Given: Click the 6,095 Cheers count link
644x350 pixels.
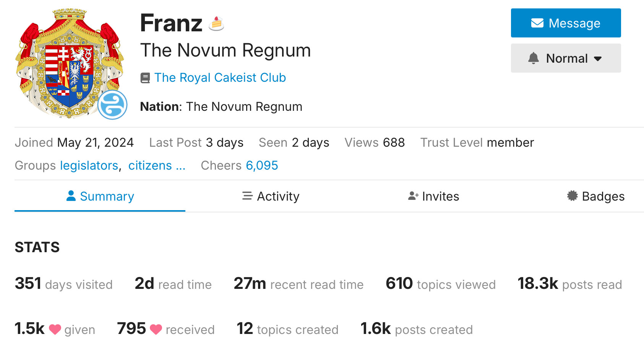Looking at the screenshot, I should pos(262,165).
